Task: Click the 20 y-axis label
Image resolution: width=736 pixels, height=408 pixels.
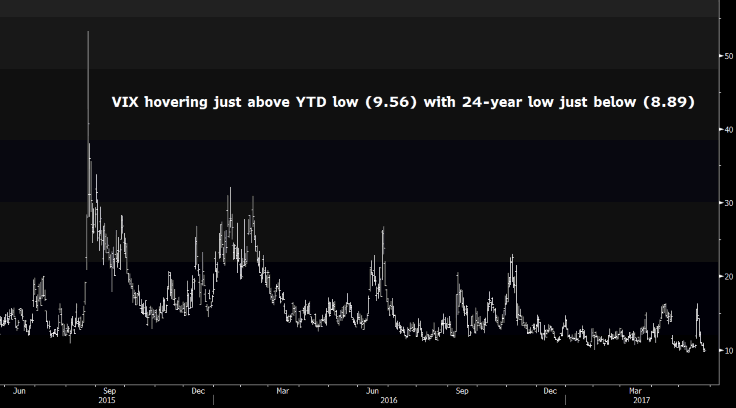Action: (x=728, y=277)
